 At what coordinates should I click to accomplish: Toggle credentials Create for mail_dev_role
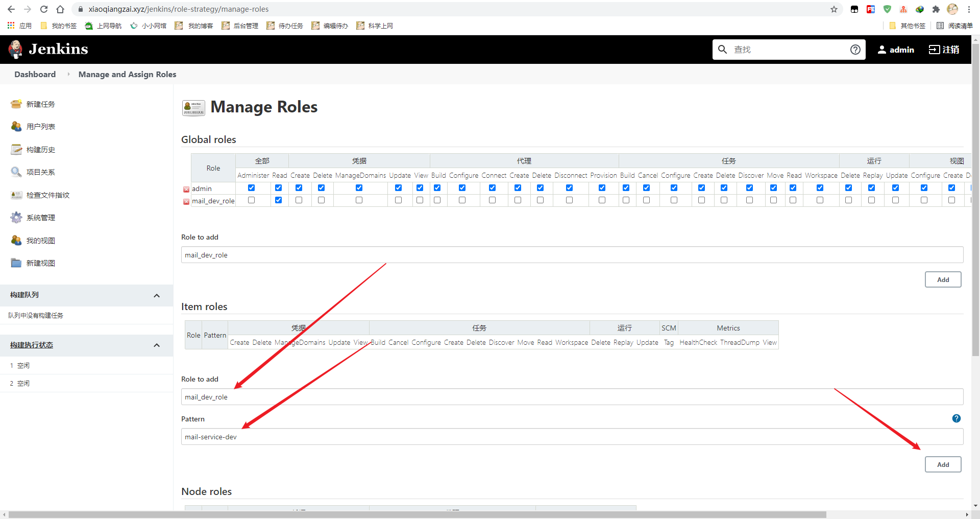299,200
